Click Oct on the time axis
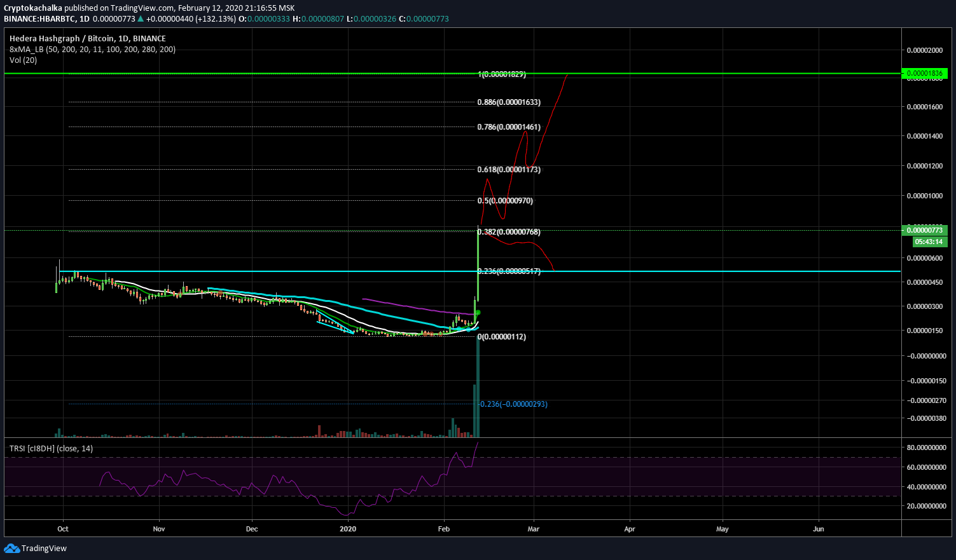Image resolution: width=956 pixels, height=560 pixels. pos(63,529)
